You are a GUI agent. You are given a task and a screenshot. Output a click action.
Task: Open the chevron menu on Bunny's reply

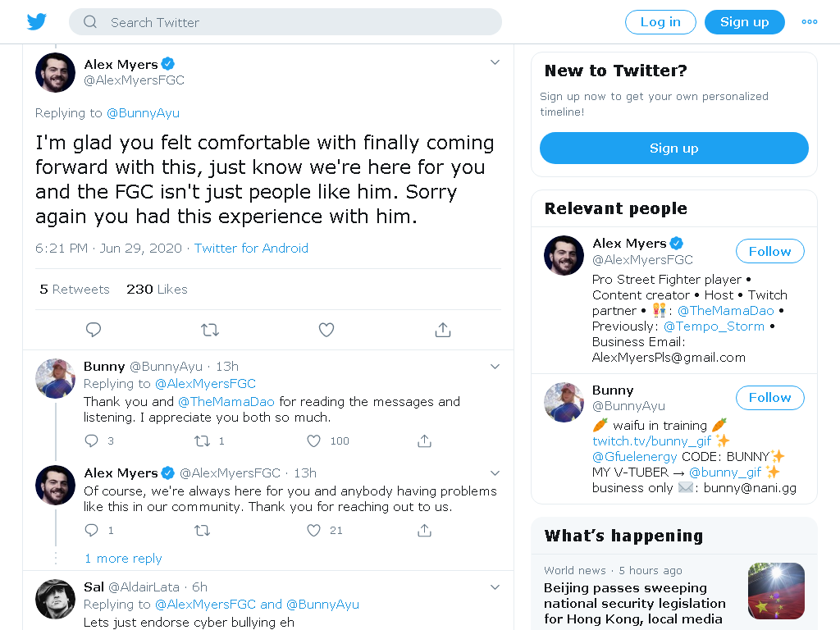(x=495, y=367)
